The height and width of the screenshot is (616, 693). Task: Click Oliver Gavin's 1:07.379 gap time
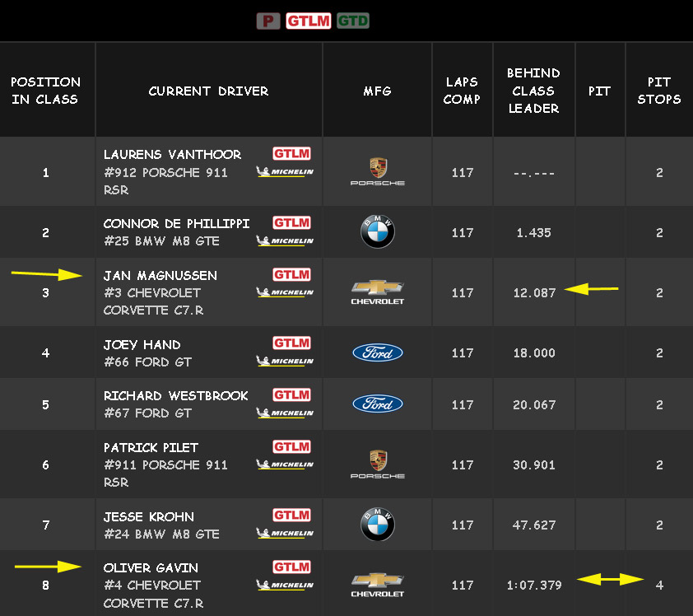tap(534, 585)
